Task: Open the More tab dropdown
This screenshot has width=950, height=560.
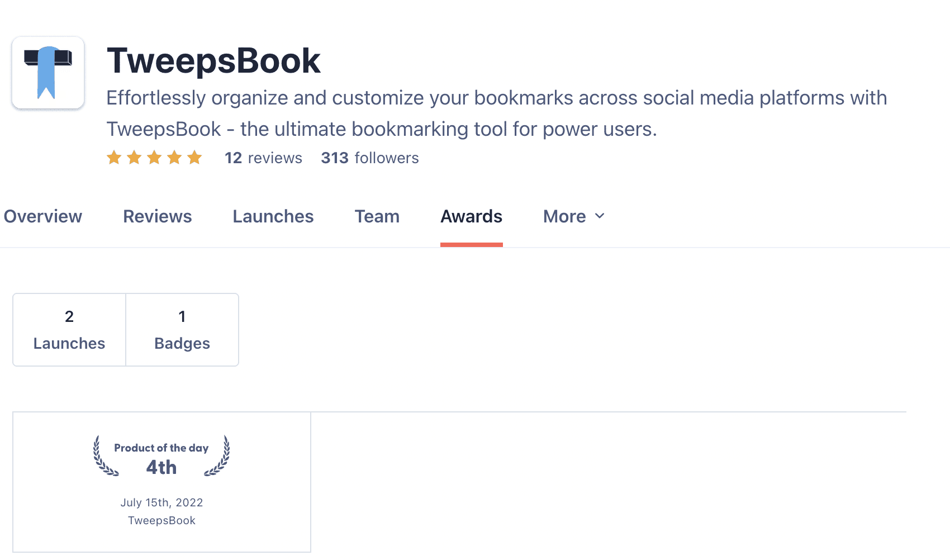Action: coord(574,216)
